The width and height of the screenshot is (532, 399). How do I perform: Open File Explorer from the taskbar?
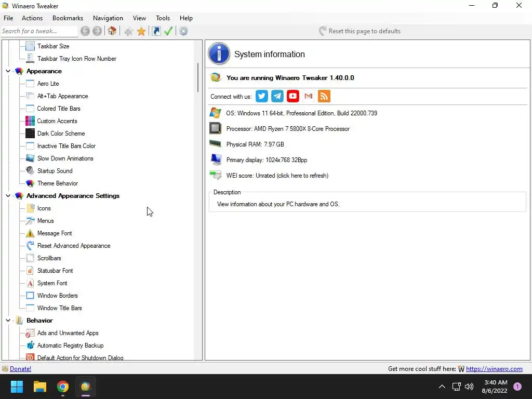tap(39, 387)
